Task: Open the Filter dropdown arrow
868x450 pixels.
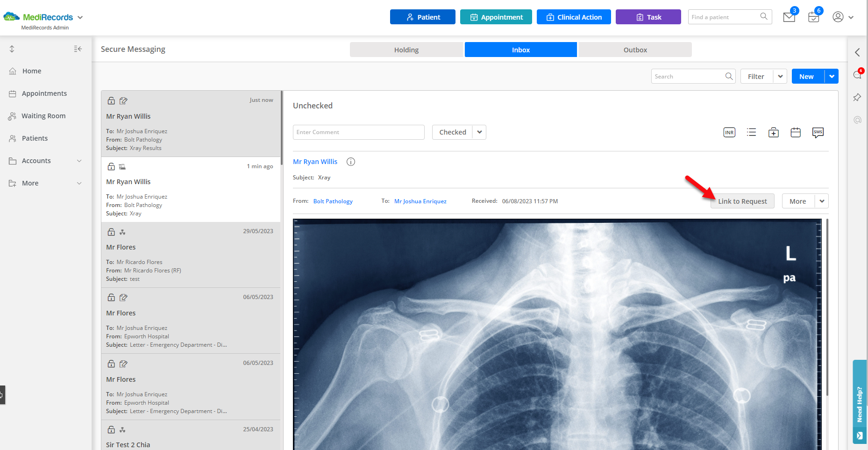Action: [780, 76]
